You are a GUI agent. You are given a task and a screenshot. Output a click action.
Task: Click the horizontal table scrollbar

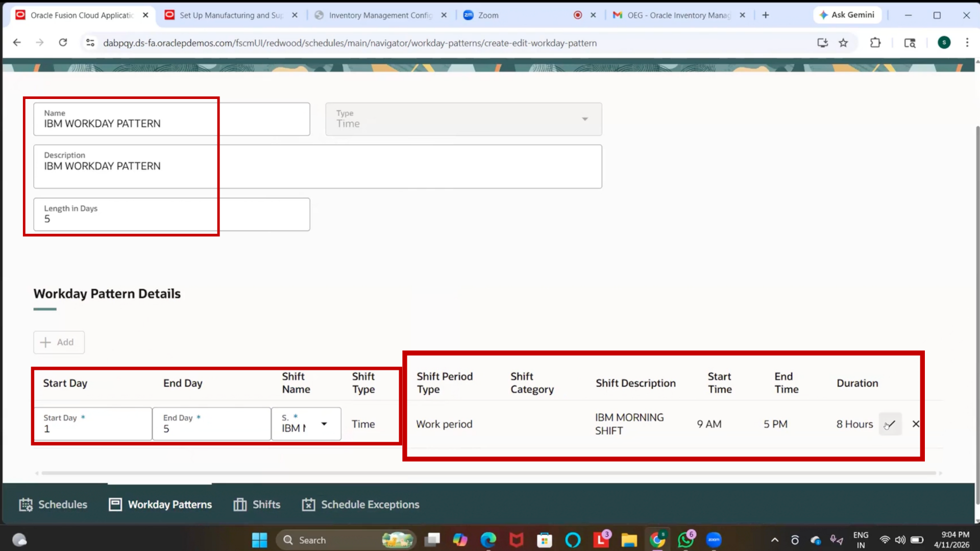[x=488, y=473]
